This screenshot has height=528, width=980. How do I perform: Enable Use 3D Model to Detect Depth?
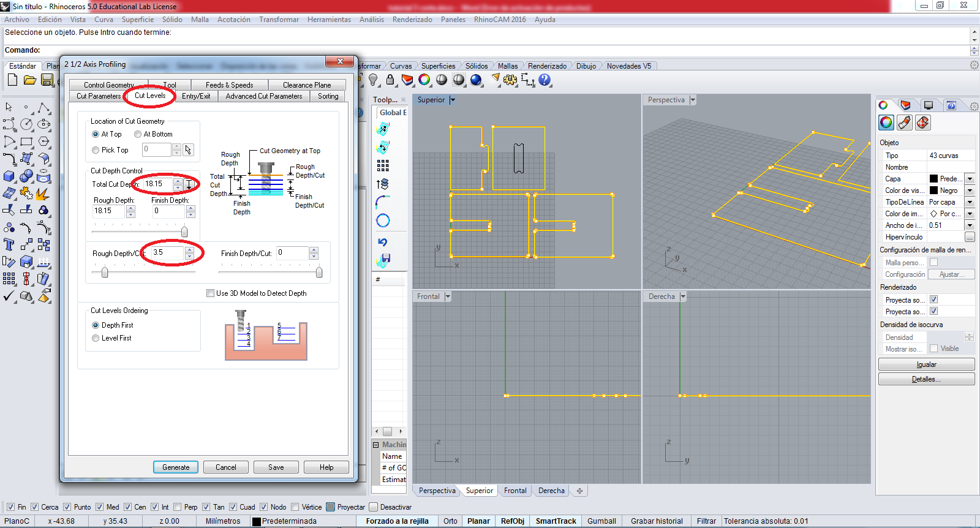click(x=211, y=293)
